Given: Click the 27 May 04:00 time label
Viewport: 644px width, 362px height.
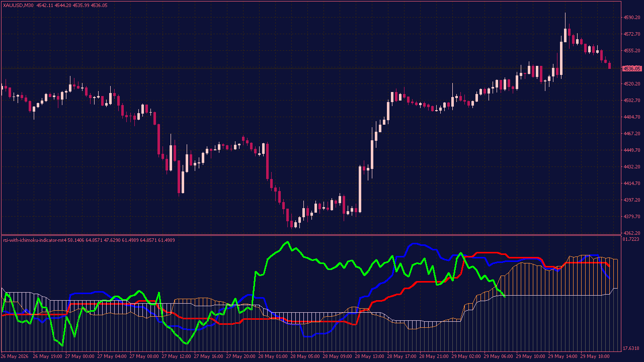Looking at the screenshot, I should point(112,356).
